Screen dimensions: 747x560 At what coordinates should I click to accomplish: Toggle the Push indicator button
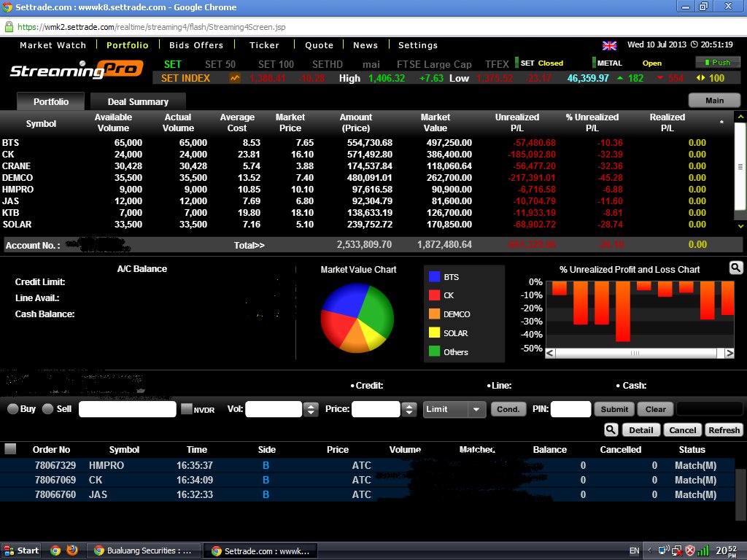718,63
